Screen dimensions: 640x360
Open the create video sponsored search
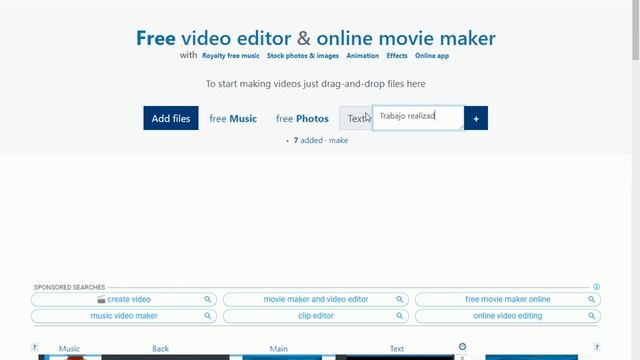coord(124,300)
